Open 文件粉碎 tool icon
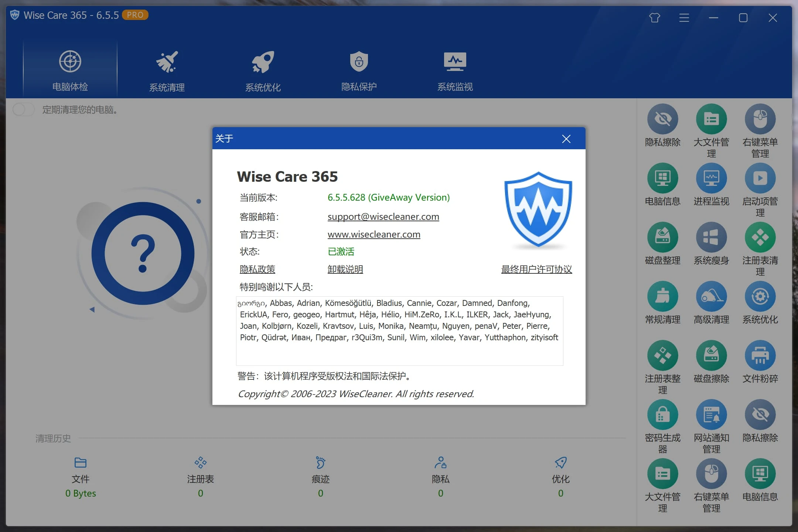Image resolution: width=798 pixels, height=532 pixels. pos(760,355)
